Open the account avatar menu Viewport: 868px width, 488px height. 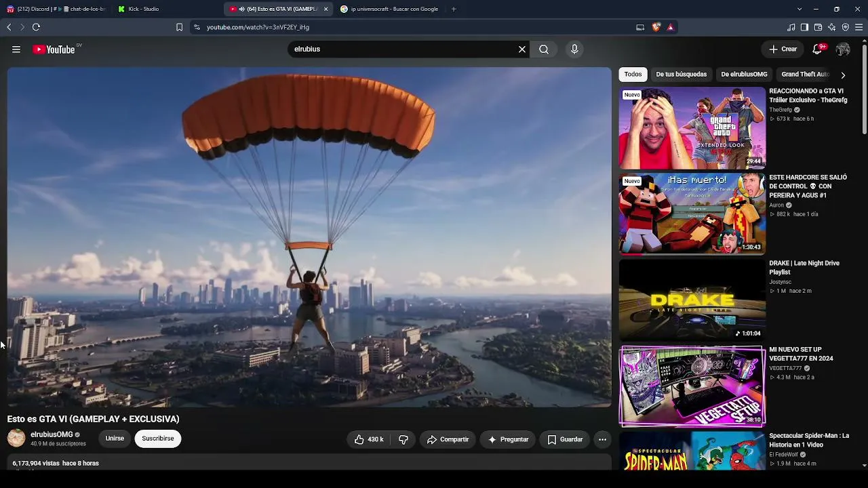coord(843,49)
